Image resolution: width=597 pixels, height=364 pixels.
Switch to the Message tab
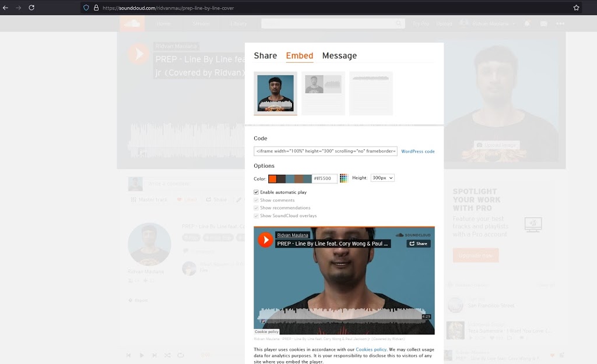[340, 55]
